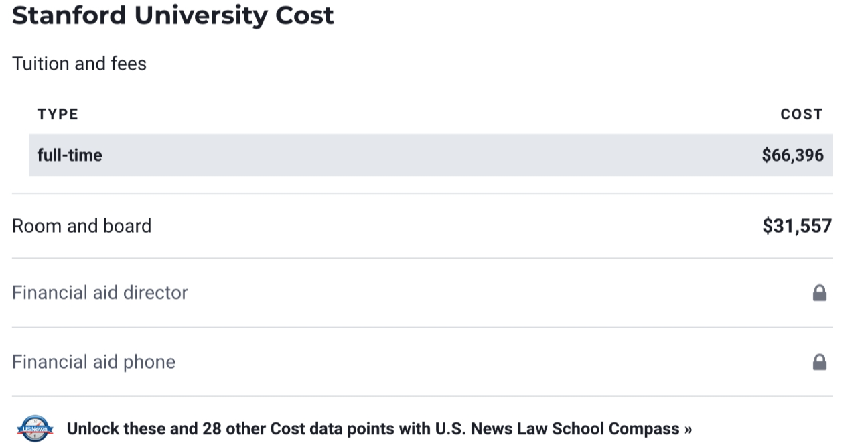The height and width of the screenshot is (443, 868).
Task: Click the U.S. News badge logo
Action: (35, 429)
